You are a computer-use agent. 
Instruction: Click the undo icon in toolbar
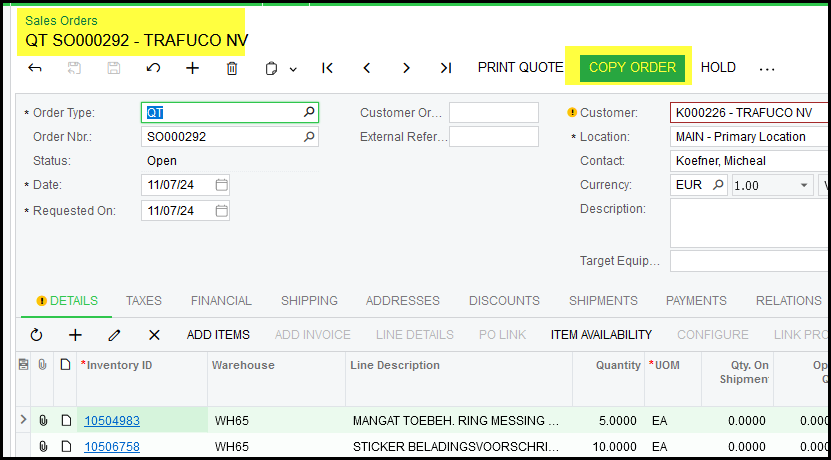coord(153,68)
